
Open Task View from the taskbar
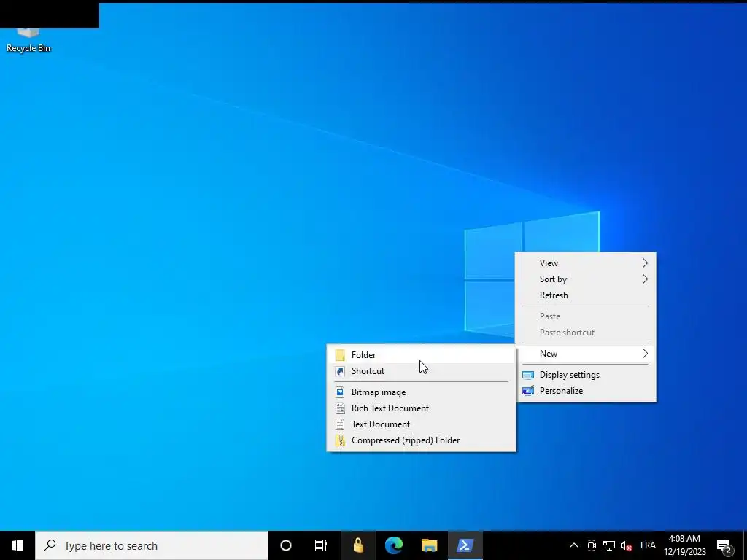pos(321,545)
